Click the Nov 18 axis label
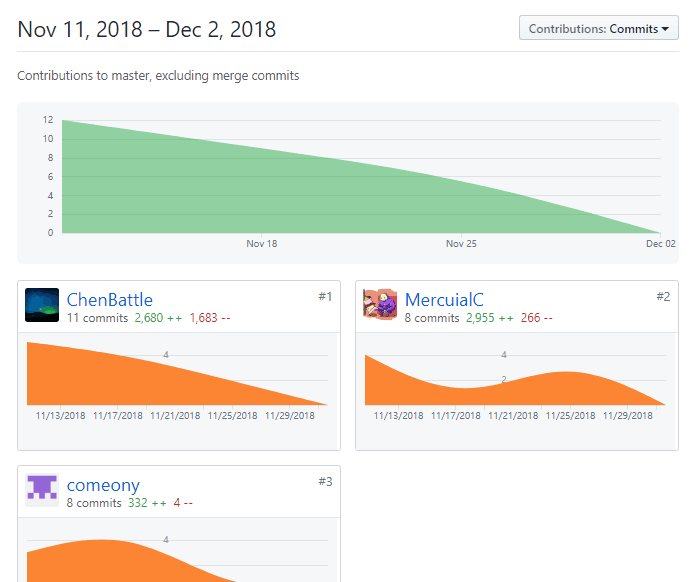Image resolution: width=695 pixels, height=582 pixels. (262, 244)
